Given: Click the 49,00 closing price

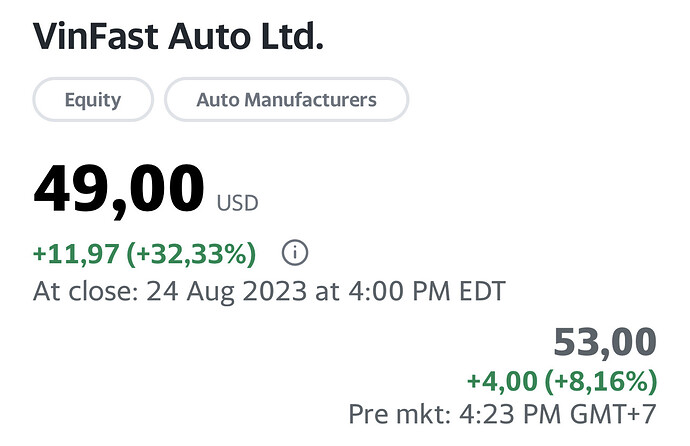Looking at the screenshot, I should click(119, 188).
